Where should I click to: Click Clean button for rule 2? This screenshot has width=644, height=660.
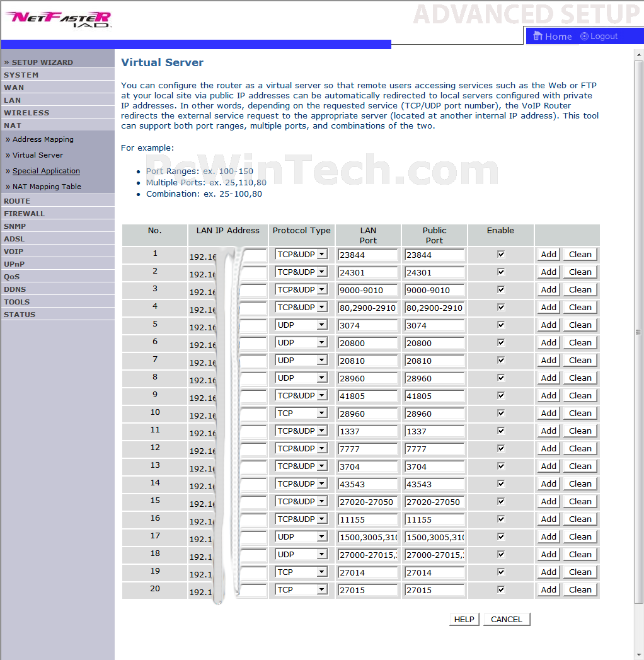pos(580,272)
